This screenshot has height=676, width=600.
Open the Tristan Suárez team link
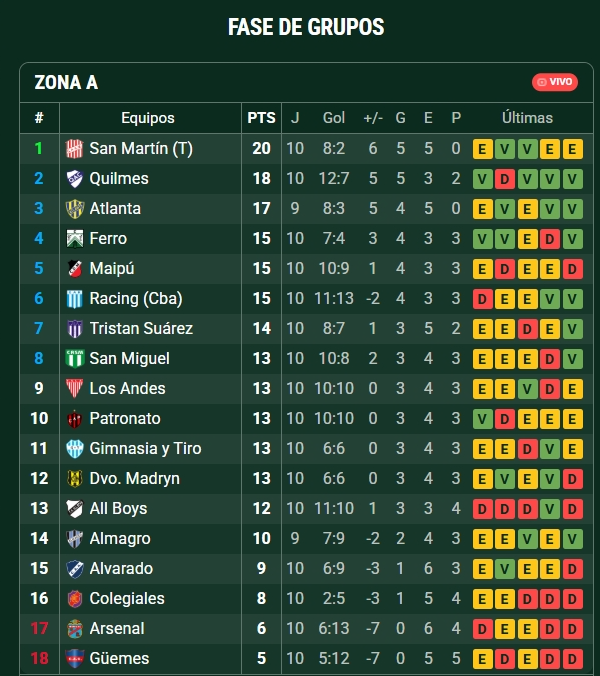pyautogui.click(x=141, y=329)
